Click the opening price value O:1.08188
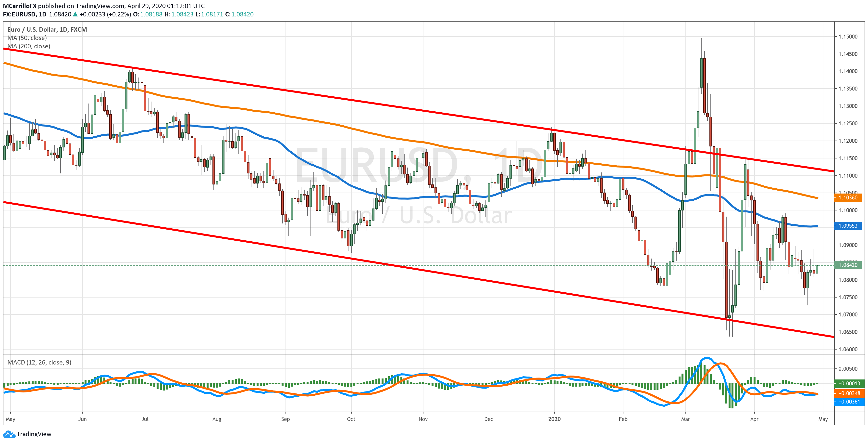Screen dimensions: 868x443 148,14
